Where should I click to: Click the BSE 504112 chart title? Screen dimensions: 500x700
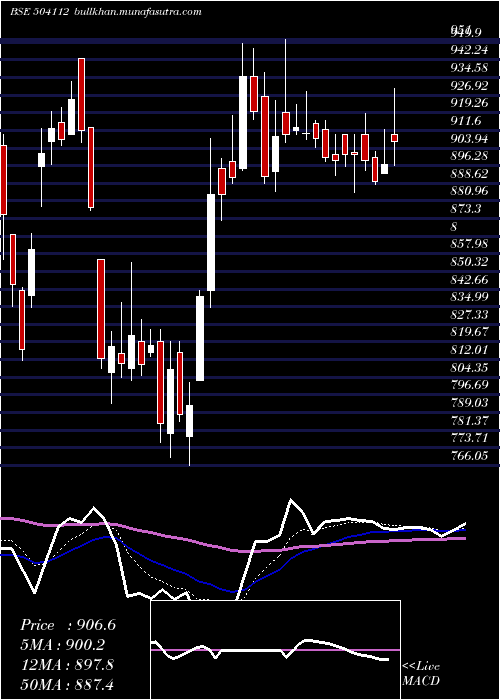click(39, 12)
